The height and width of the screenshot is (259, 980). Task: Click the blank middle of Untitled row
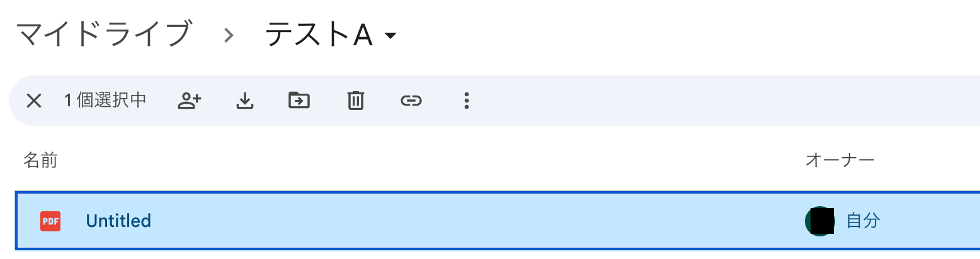click(x=472, y=221)
